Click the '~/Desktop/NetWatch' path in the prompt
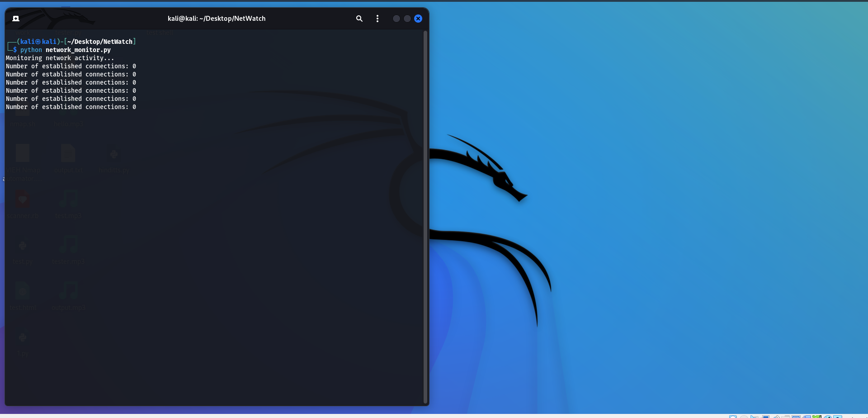Screen dimensions: 868x418 (x=100, y=42)
